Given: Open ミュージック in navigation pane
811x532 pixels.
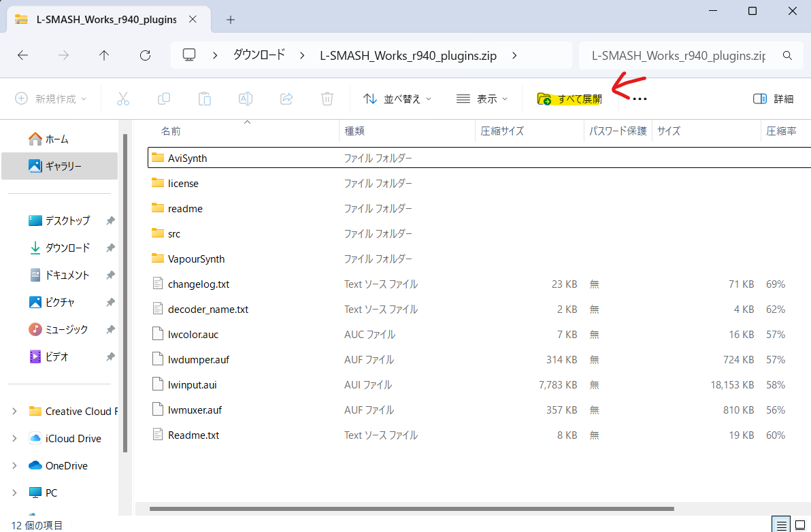Looking at the screenshot, I should (x=59, y=329).
